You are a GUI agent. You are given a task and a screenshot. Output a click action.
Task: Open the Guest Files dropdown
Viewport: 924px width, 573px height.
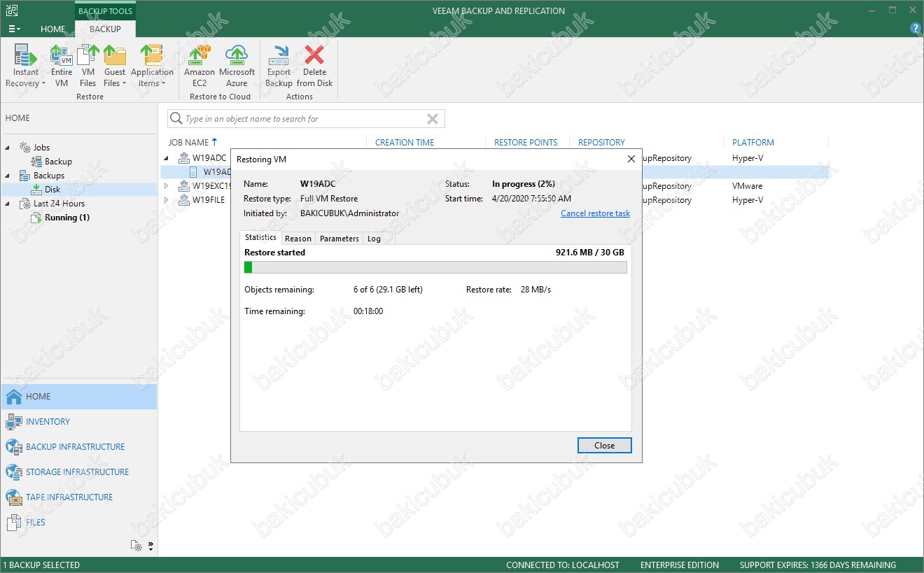point(115,66)
